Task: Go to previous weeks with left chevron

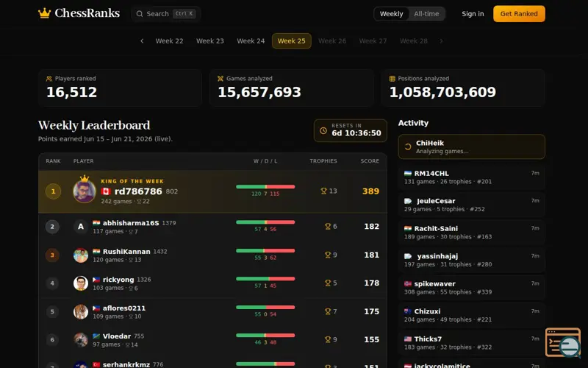Action: point(142,41)
